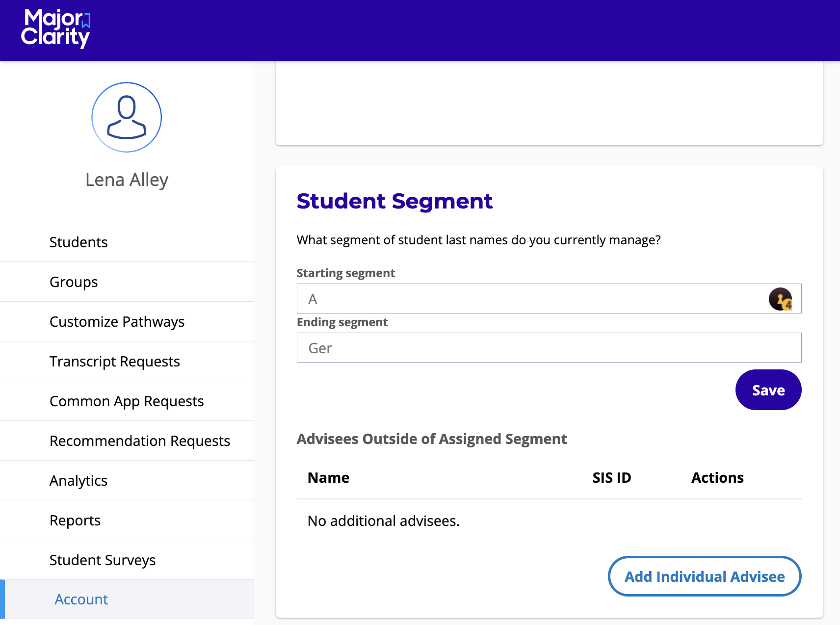Open Customize Pathways
Screen dimensions: 840x625
pyautogui.click(x=117, y=321)
